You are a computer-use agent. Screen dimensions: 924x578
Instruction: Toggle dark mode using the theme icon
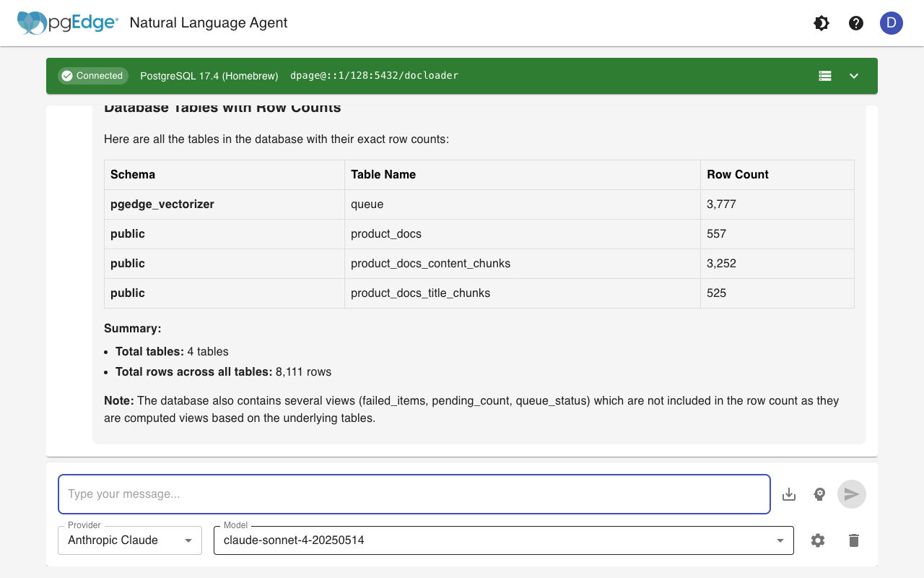point(821,22)
